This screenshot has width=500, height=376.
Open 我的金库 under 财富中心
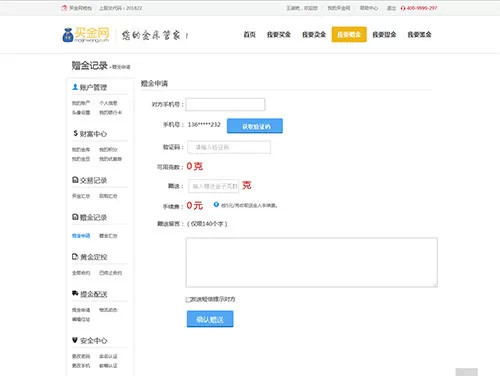coord(81,149)
